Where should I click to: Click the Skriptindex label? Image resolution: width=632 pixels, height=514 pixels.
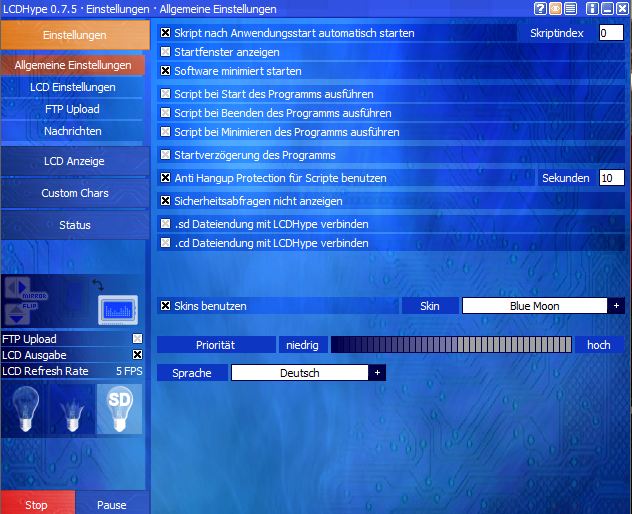[x=557, y=33]
